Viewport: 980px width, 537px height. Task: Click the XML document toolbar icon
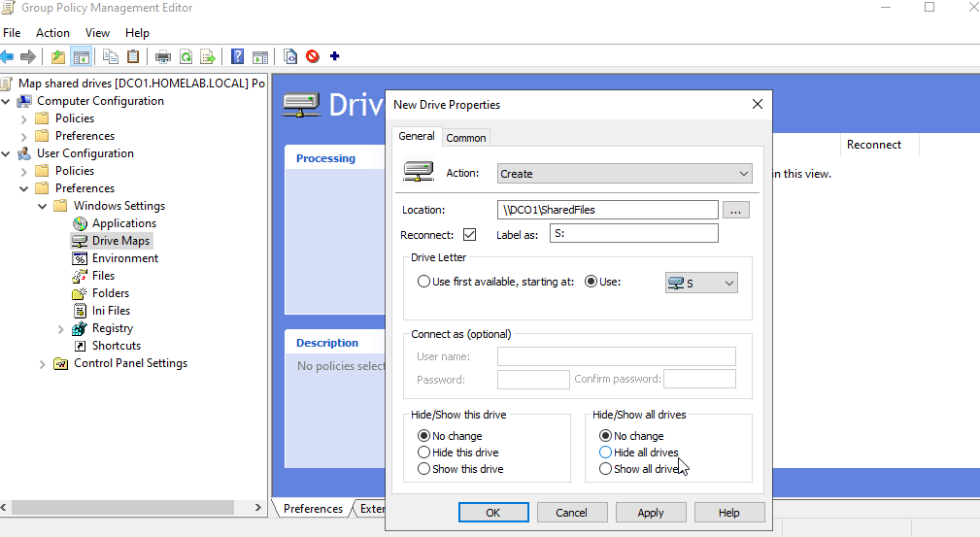pos(290,56)
